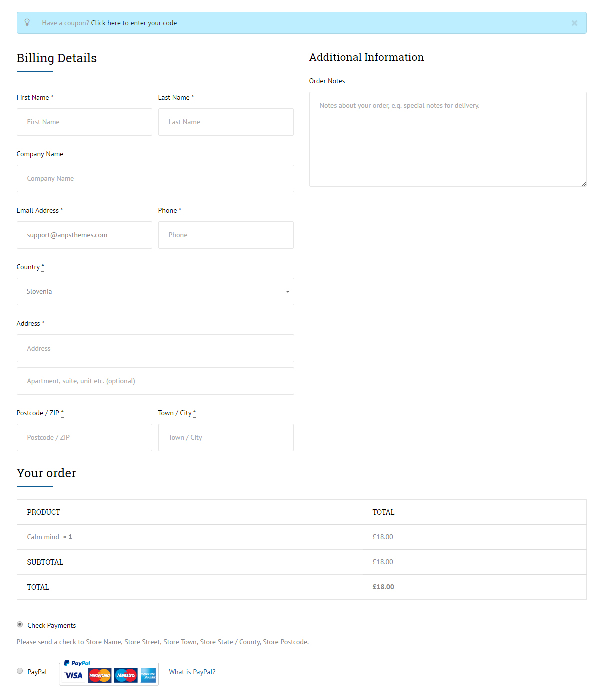Click the bold total '£18.00' value

click(x=383, y=587)
